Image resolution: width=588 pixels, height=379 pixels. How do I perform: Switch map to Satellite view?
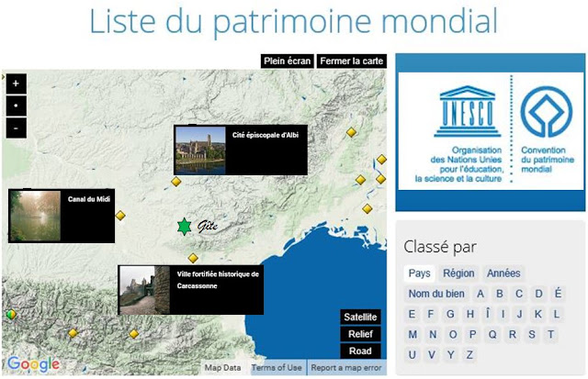360,317
